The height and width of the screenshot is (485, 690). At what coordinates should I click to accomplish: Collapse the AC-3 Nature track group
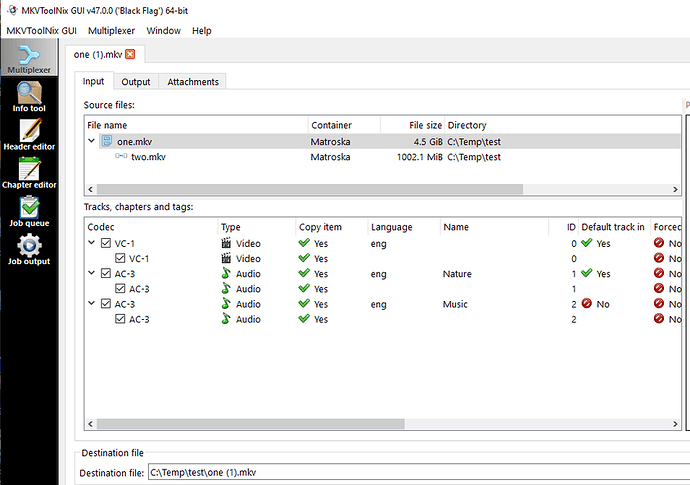[x=92, y=273]
